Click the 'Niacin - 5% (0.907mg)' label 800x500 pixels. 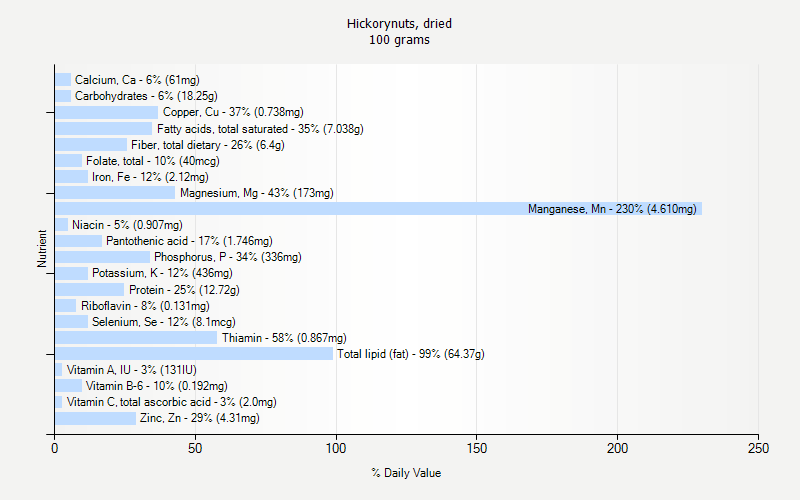coord(127,225)
